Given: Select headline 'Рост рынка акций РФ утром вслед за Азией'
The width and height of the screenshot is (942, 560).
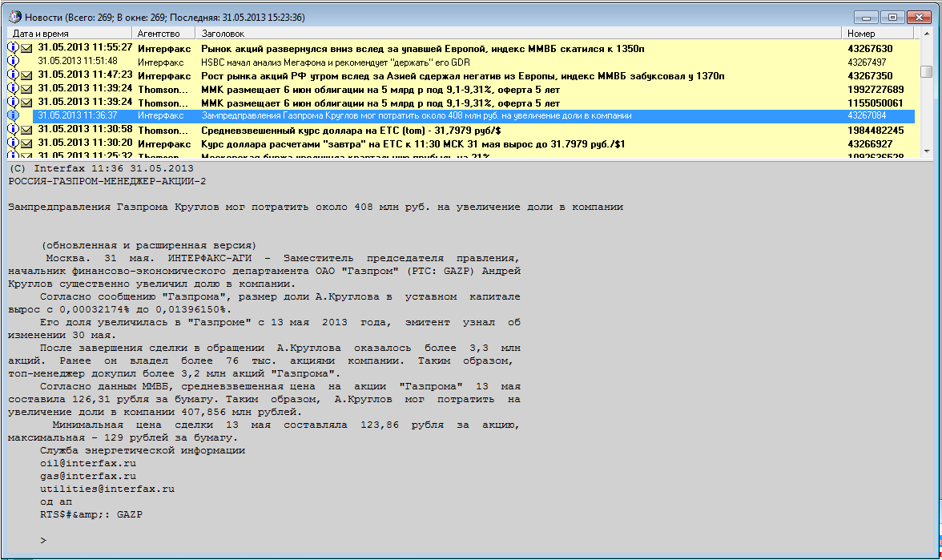Looking at the screenshot, I should (463, 76).
